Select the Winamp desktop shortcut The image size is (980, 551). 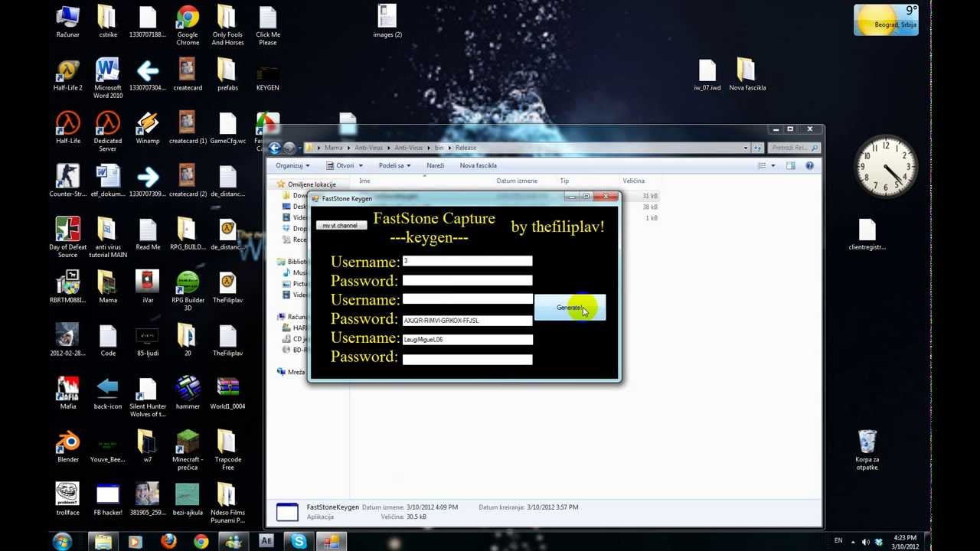click(x=148, y=128)
